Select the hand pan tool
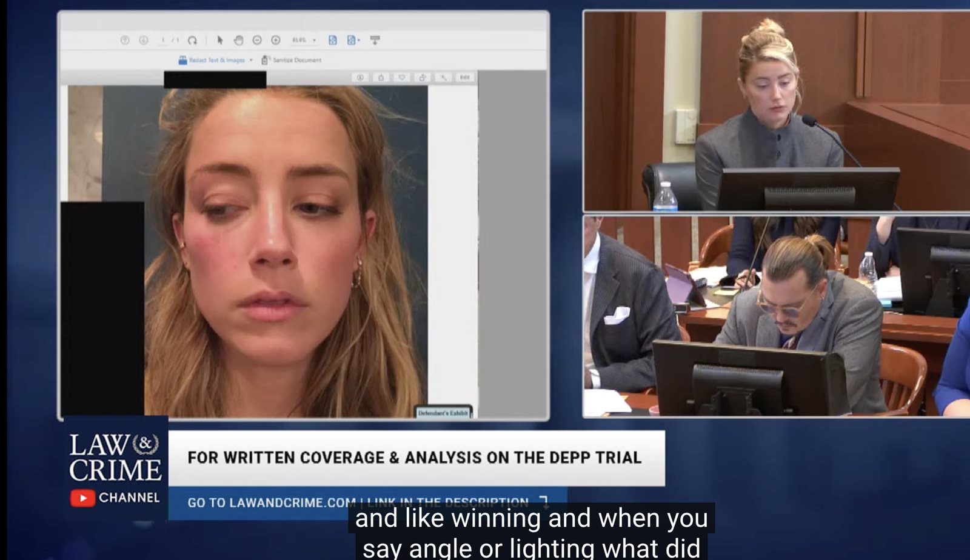 point(238,40)
